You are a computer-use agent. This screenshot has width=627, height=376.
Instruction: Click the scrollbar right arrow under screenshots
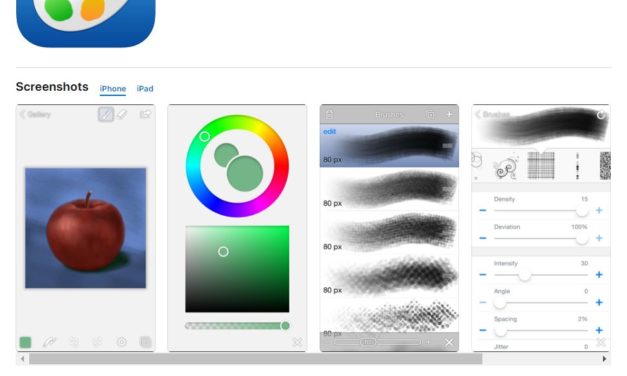coord(605,359)
